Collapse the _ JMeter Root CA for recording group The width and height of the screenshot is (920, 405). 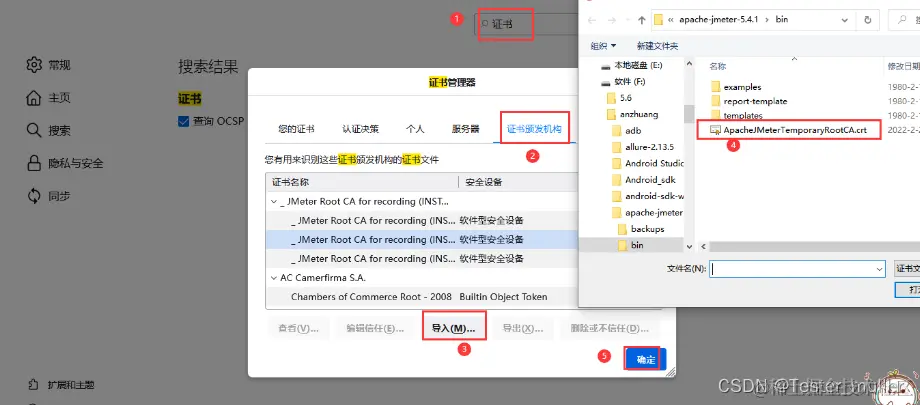click(273, 202)
